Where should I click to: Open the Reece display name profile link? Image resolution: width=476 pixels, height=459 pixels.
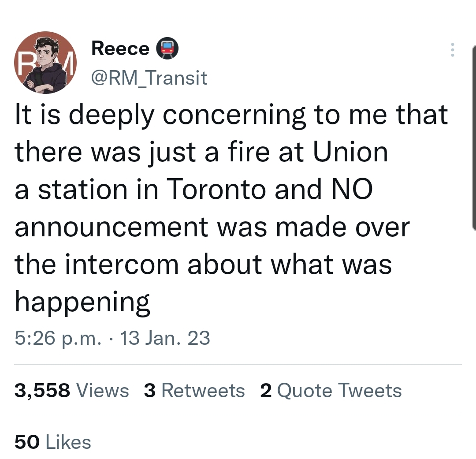pos(120,49)
